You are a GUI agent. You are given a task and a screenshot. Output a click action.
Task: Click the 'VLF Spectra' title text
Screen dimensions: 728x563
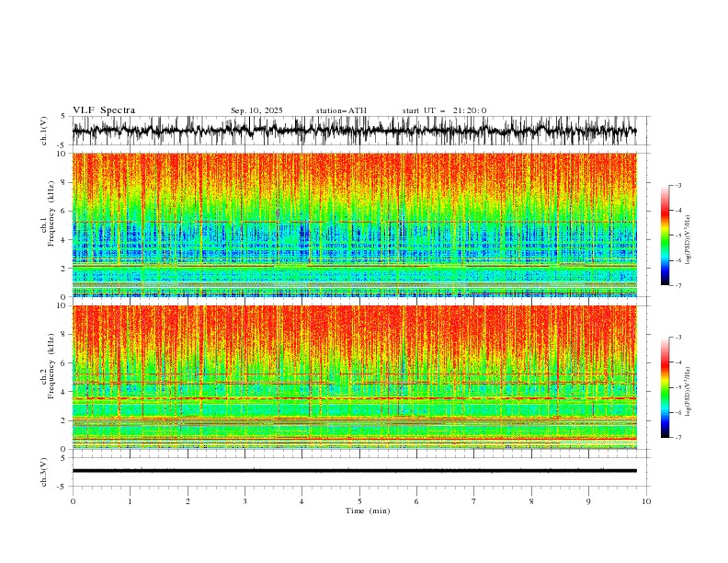104,110
